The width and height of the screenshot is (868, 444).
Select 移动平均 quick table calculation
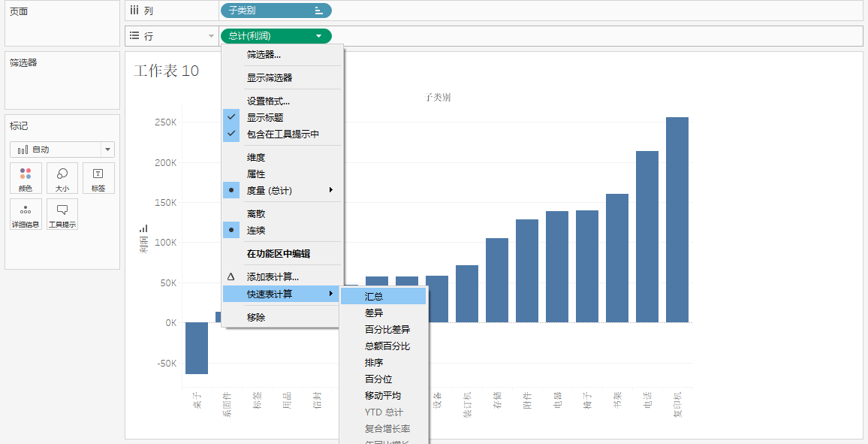[x=383, y=396]
